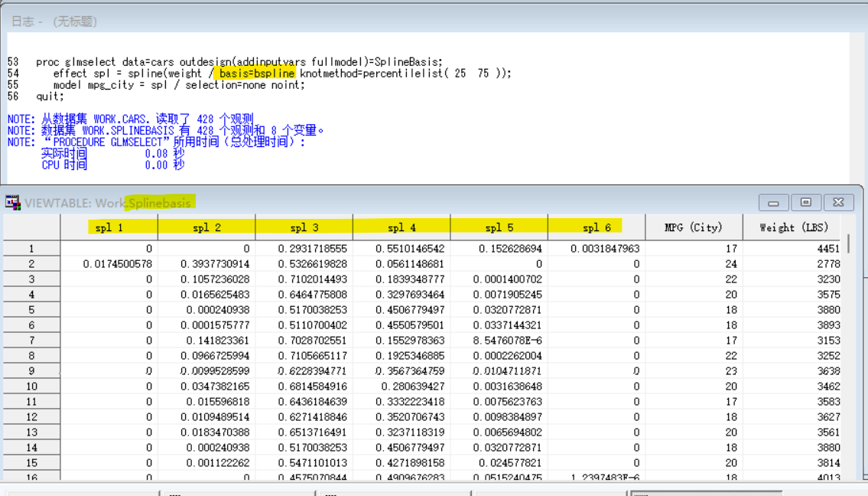Click row header number 12
The width and height of the screenshot is (868, 496).
(x=32, y=417)
